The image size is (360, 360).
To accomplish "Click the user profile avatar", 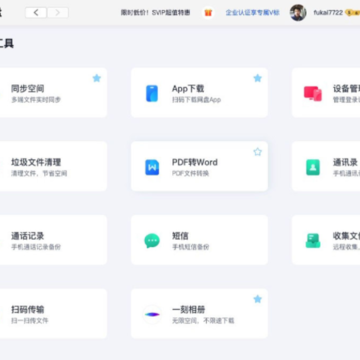I will pyautogui.click(x=298, y=13).
